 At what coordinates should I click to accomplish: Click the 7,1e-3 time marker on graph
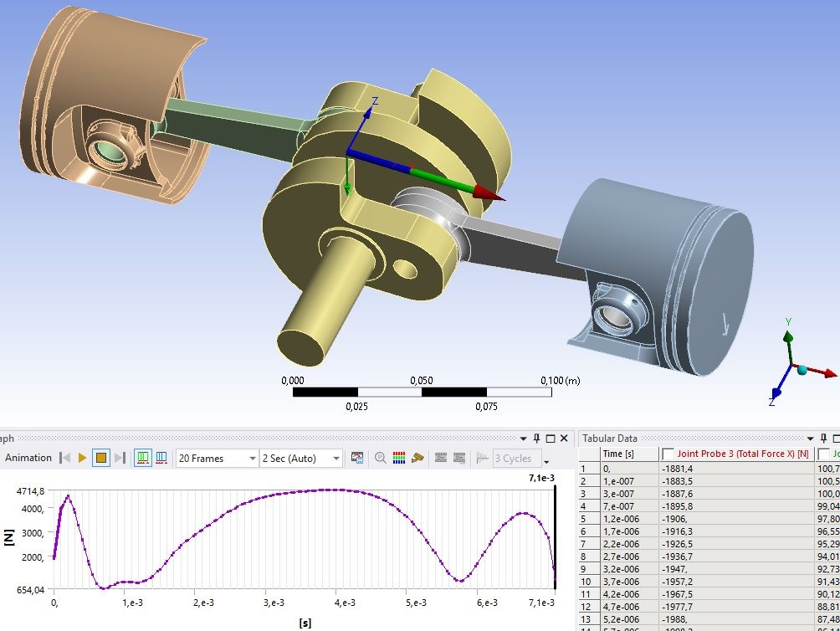pos(543,478)
